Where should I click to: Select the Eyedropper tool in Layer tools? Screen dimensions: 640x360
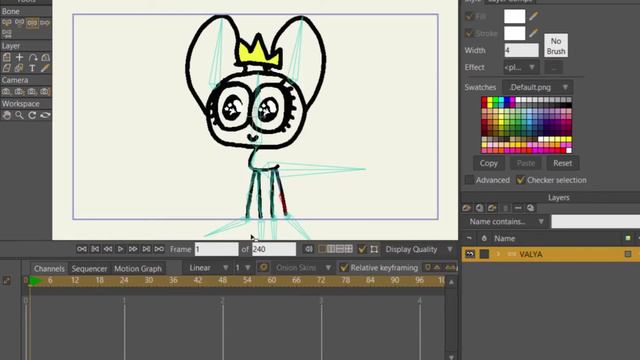click(45, 68)
